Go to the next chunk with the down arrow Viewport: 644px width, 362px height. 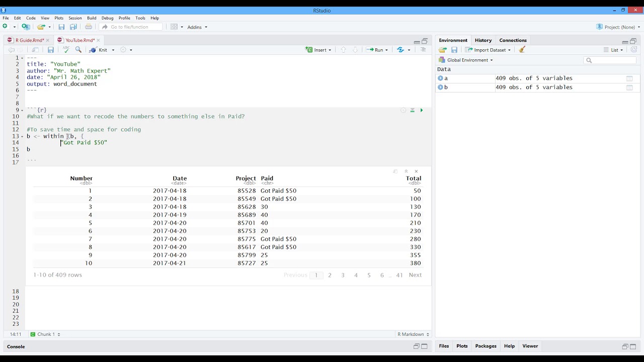coord(355,50)
